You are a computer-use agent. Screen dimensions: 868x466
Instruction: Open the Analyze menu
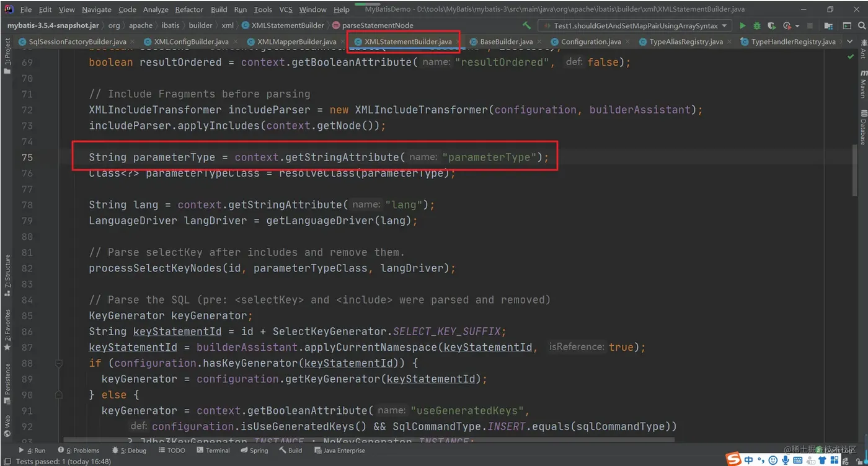(156, 9)
